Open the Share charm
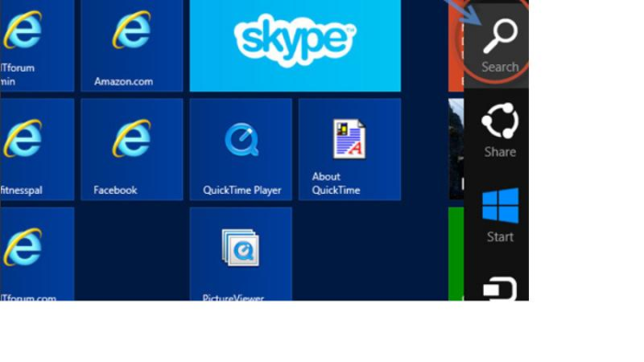644x362 pixels. 500,130
